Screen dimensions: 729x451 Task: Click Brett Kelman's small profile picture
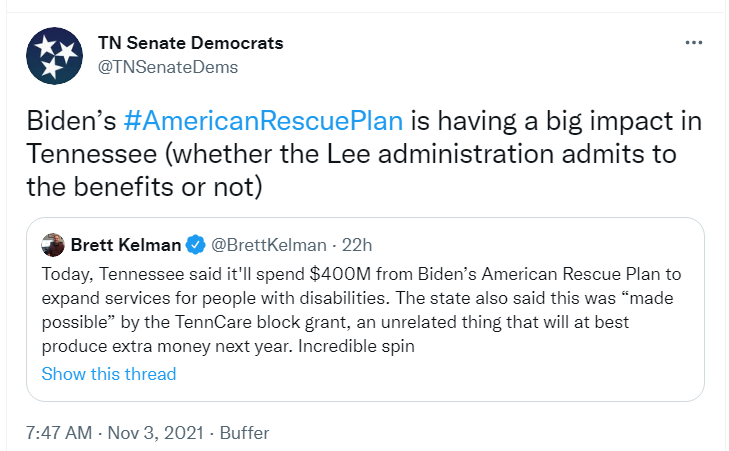[x=53, y=245]
